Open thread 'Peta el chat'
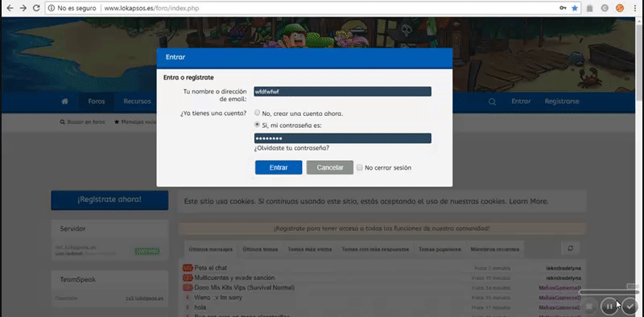 coord(211,268)
